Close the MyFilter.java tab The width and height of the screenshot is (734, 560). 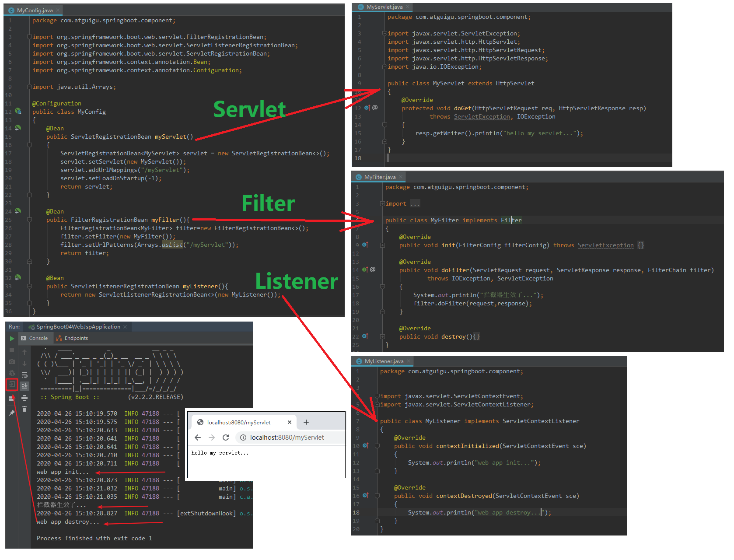(400, 177)
